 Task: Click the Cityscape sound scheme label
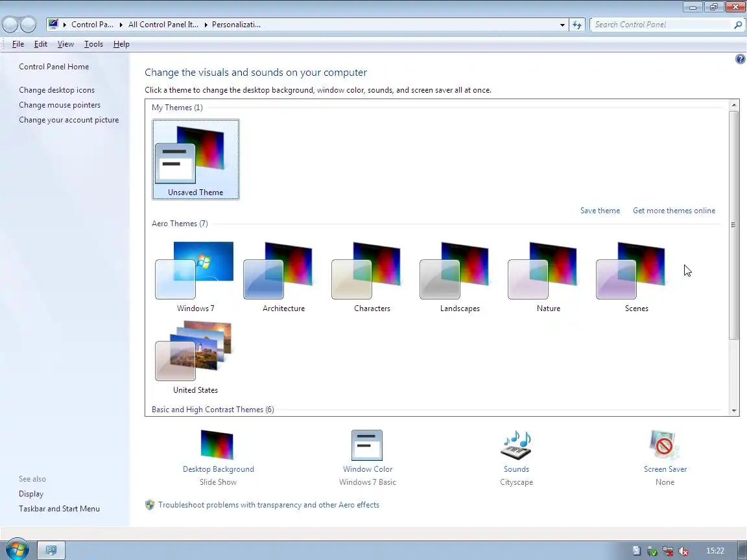click(516, 482)
